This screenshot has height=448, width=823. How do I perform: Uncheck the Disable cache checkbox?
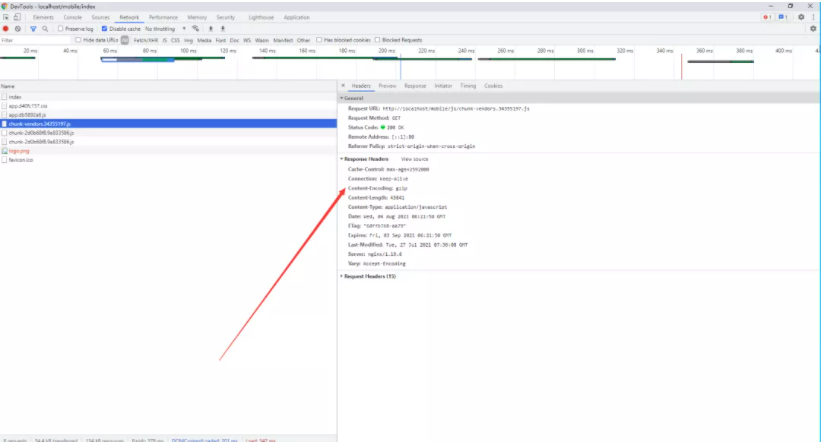[x=104, y=29]
